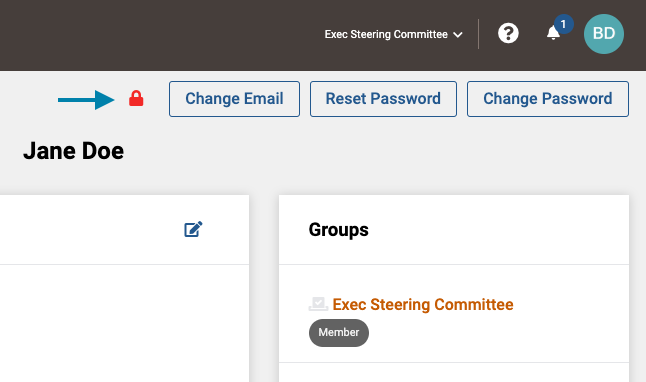This screenshot has width=646, height=382.
Task: Click the Reset Password button
Action: click(383, 99)
